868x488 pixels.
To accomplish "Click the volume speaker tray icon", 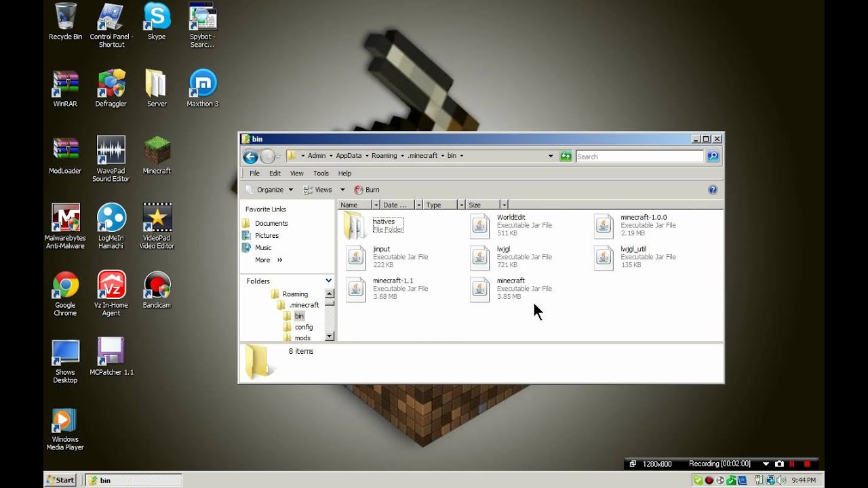I will pyautogui.click(x=782, y=480).
